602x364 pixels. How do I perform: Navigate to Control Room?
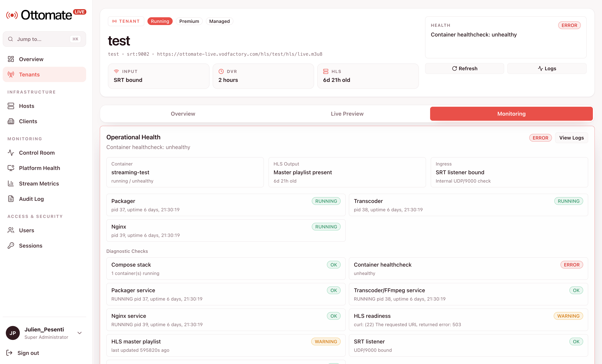pos(44,153)
